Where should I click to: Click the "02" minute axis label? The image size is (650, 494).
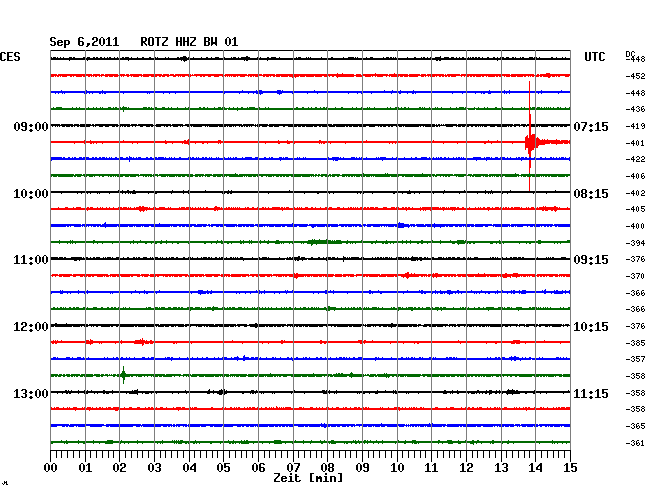click(x=119, y=467)
